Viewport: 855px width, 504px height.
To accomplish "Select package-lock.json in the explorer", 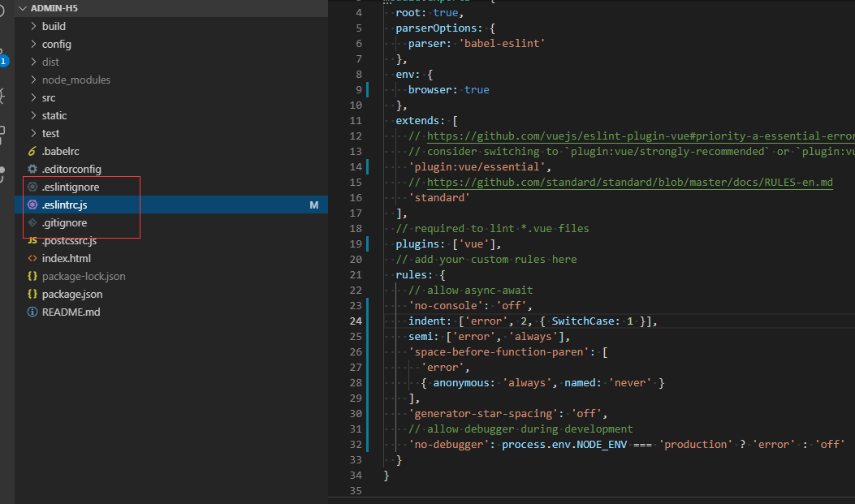I will [83, 276].
